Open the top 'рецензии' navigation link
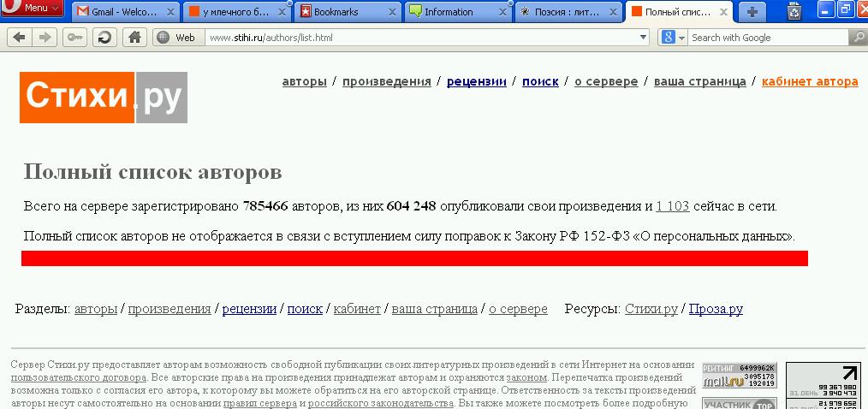This screenshot has height=409, width=868. click(x=477, y=81)
